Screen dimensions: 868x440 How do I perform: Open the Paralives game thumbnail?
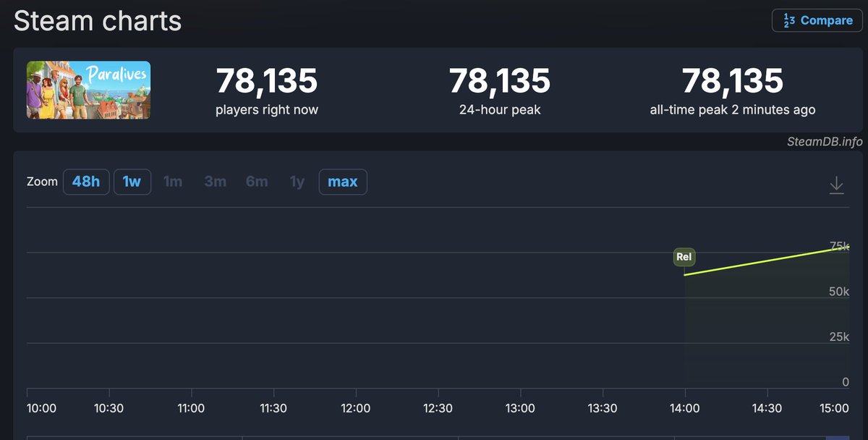click(89, 90)
